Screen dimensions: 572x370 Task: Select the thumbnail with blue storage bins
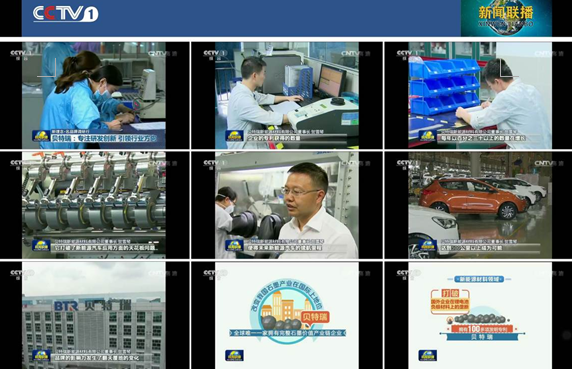click(480, 95)
